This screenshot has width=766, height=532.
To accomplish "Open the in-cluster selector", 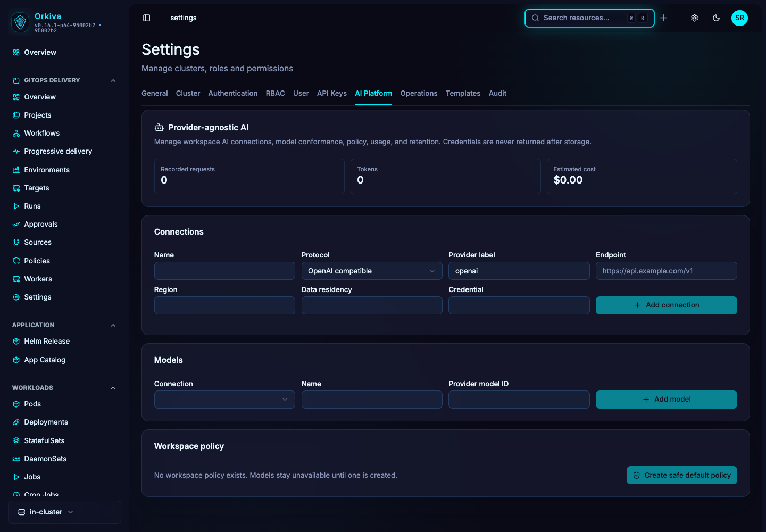I will pyautogui.click(x=64, y=512).
